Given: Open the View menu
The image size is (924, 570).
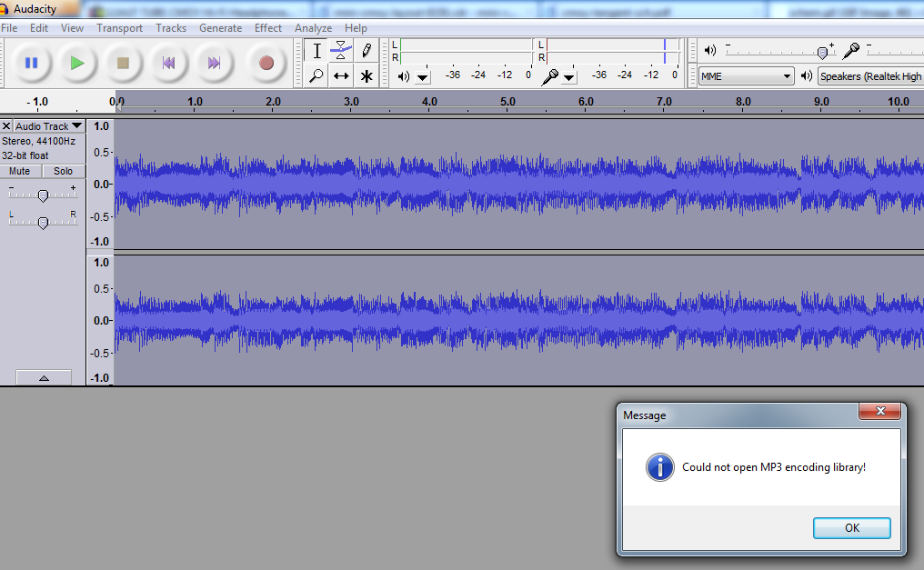Looking at the screenshot, I should tap(72, 27).
